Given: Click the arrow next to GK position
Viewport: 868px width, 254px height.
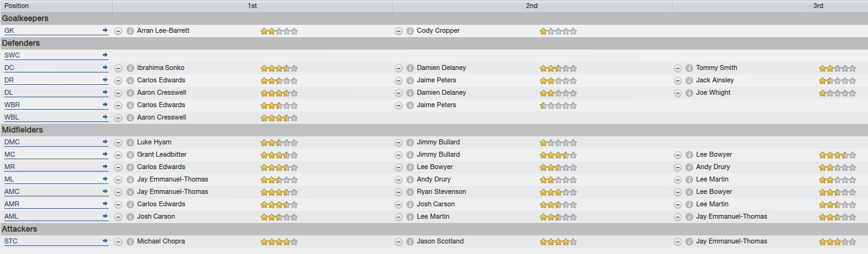Looking at the screenshot, I should pos(105,30).
